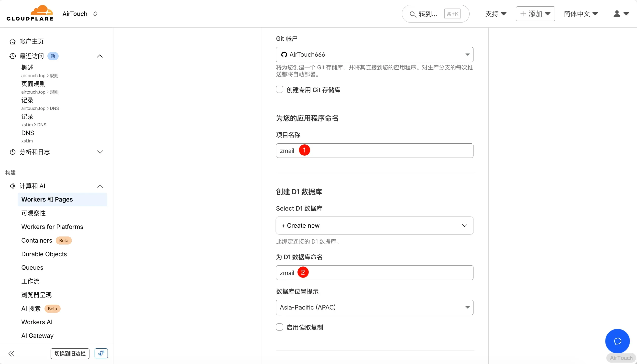Open 帐户主页 via the home icon
This screenshot has height=364, width=637.
coord(12,42)
